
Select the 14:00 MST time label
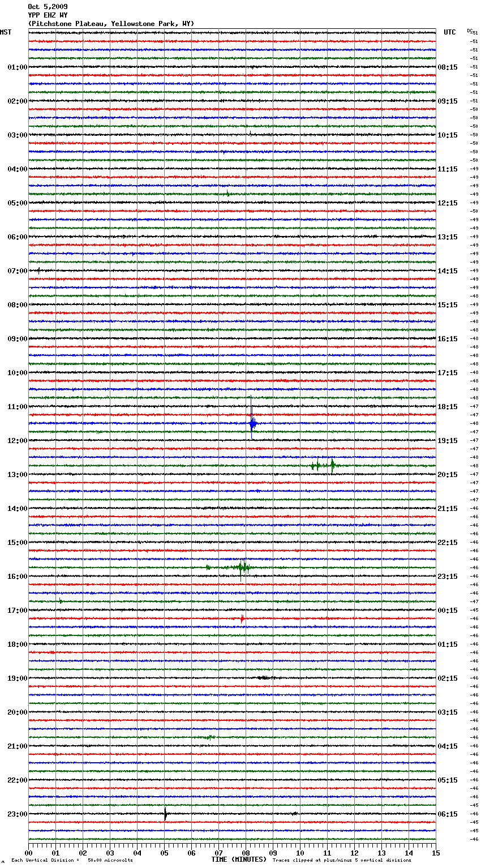pos(17,509)
